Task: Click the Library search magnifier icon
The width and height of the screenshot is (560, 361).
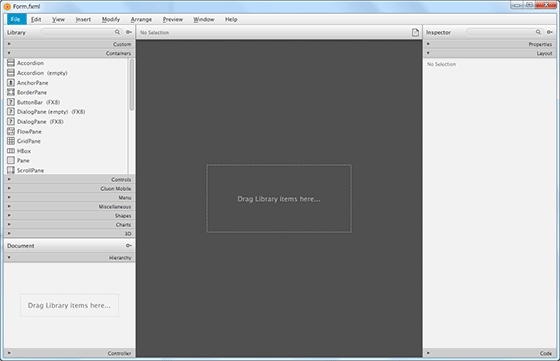Action: (117, 32)
